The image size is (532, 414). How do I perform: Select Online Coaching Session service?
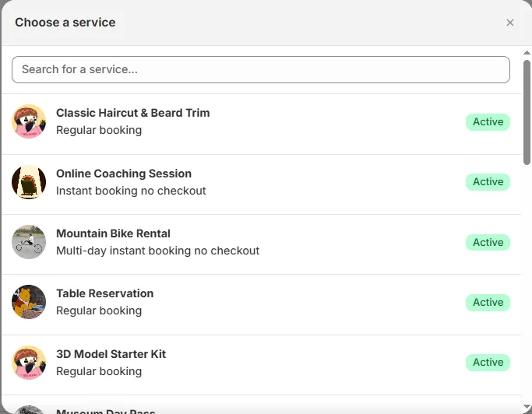click(261, 184)
